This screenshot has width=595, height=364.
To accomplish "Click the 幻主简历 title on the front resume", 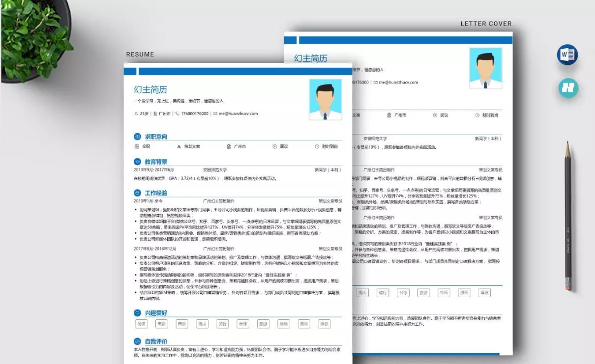I will click(x=150, y=89).
